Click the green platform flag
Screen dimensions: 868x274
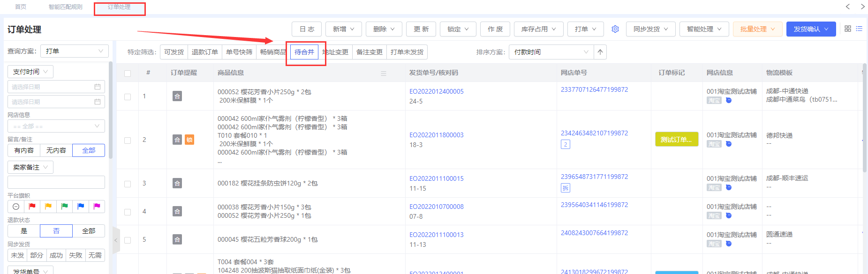tap(64, 207)
